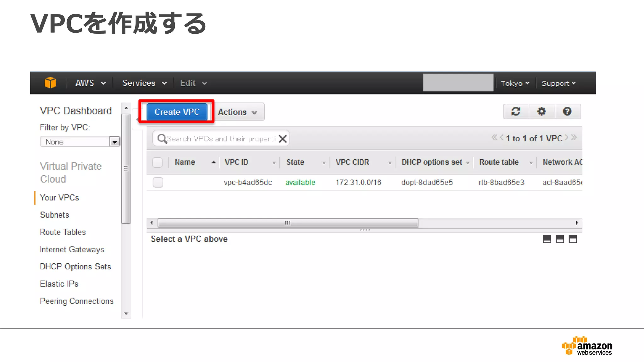Click the AWS orange cube logo
Image resolution: width=644 pixels, height=362 pixels.
coord(50,83)
